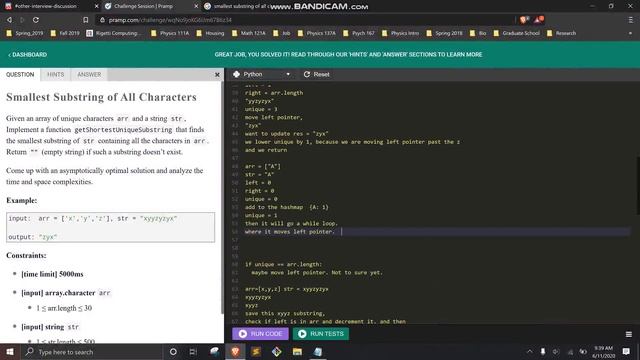Open volume control in system tray
Viewport: 640px width, 360px height.
(556, 352)
